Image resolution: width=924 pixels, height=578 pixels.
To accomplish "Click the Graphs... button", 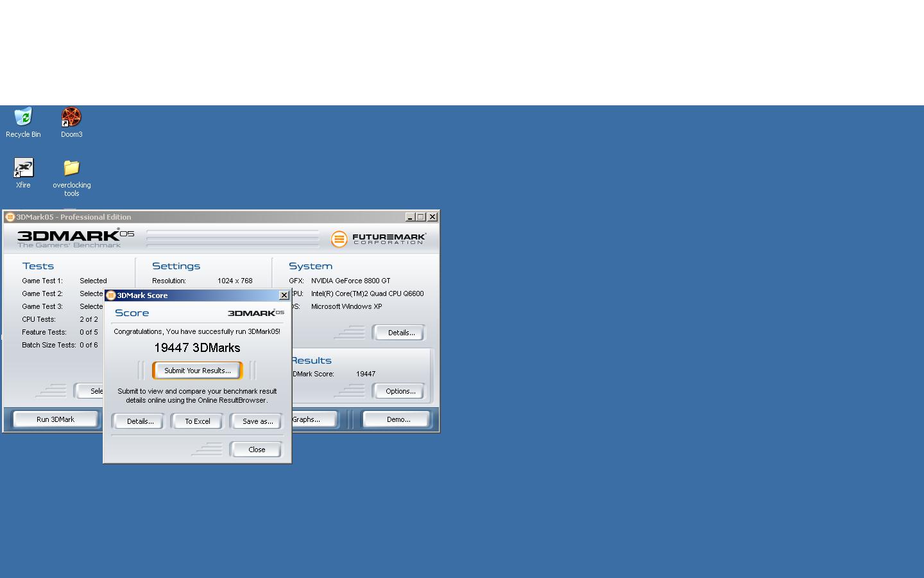I will click(x=314, y=419).
